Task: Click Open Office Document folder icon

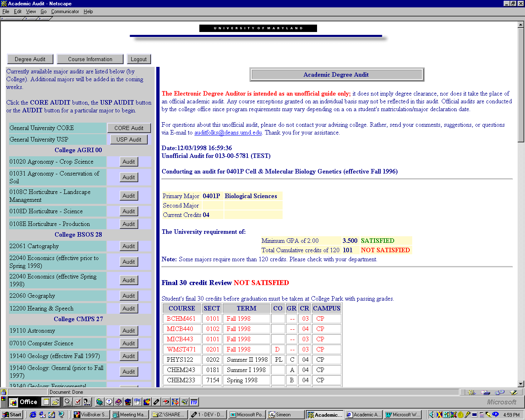Action: [x=55, y=402]
